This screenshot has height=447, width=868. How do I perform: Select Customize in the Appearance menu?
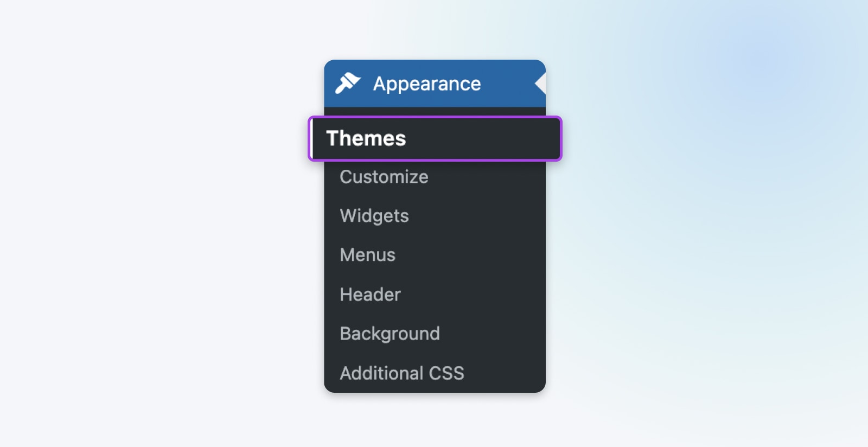point(384,177)
